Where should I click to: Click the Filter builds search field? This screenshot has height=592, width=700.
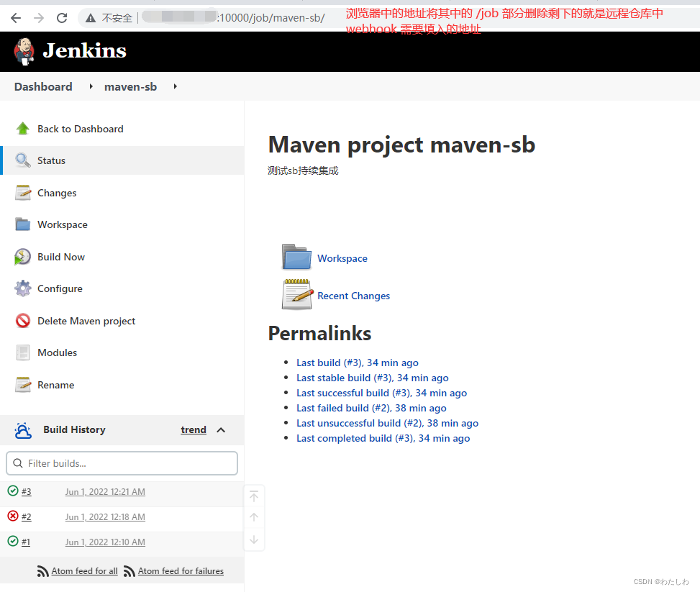(x=122, y=463)
